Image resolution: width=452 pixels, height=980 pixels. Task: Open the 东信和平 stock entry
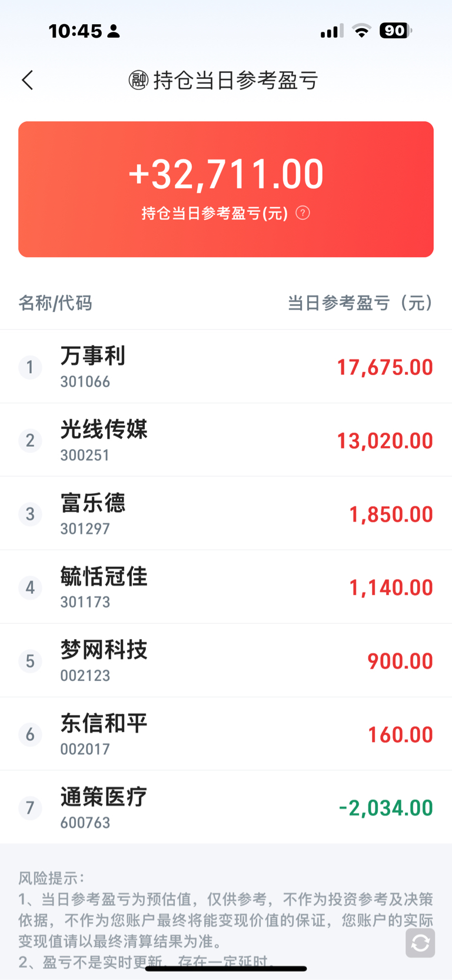[104, 734]
